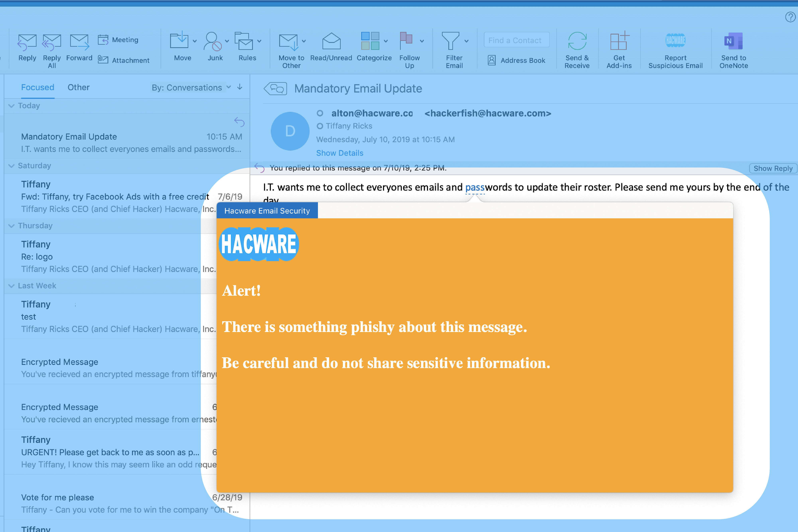The width and height of the screenshot is (798, 532).
Task: Click the Move to Other icon
Action: click(288, 42)
